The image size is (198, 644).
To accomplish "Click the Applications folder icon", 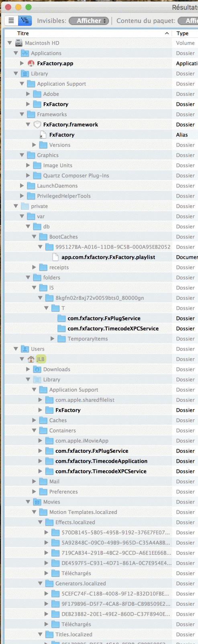I will click(25, 53).
